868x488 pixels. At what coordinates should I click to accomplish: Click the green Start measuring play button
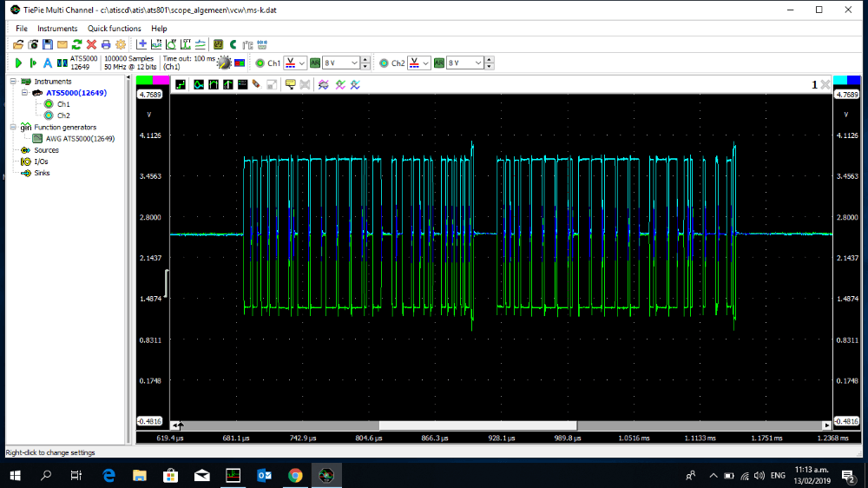click(18, 63)
